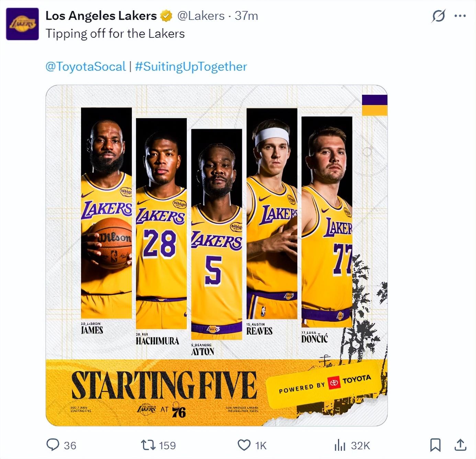Click the gold verified badge
This screenshot has width=476, height=459.
[x=167, y=16]
